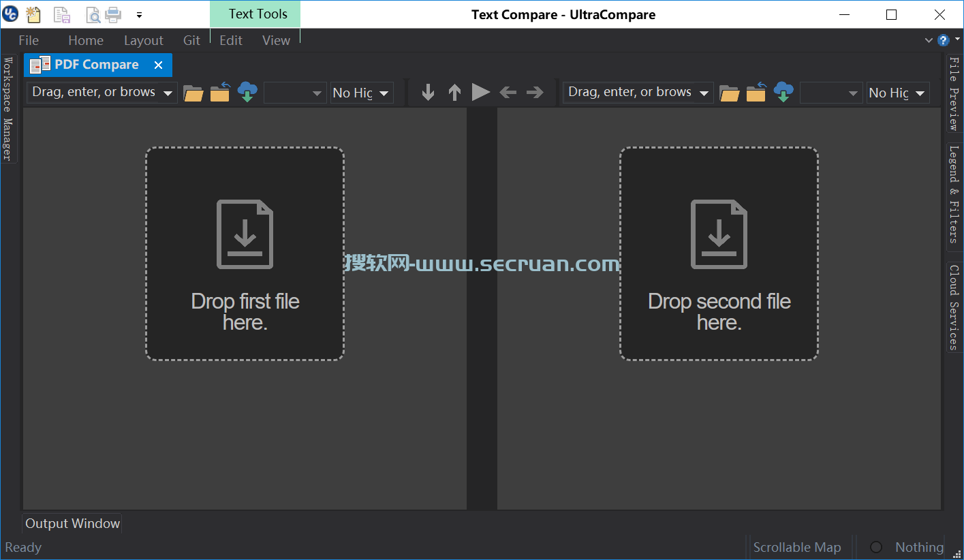The image size is (964, 560).
Task: Click the play/run compare triangle icon
Action: coord(481,92)
